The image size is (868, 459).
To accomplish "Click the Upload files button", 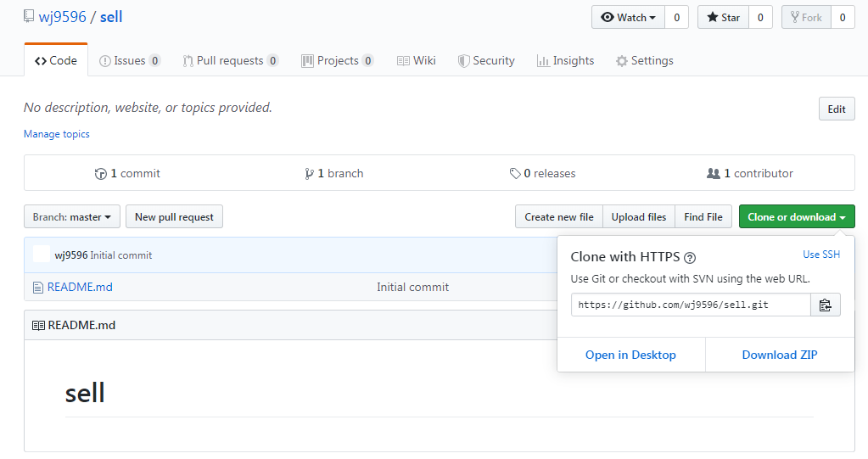I will (x=639, y=217).
